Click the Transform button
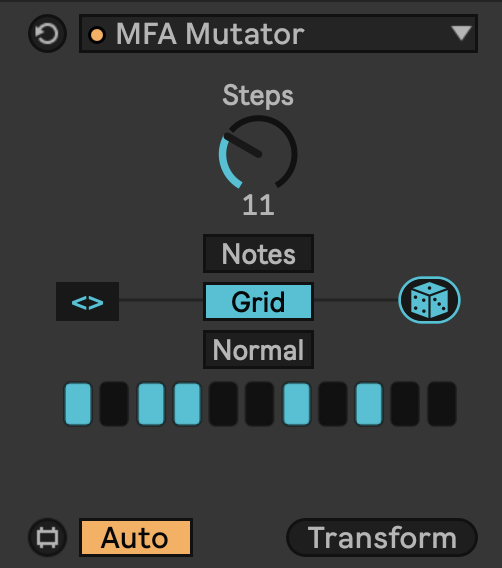 tap(382, 538)
